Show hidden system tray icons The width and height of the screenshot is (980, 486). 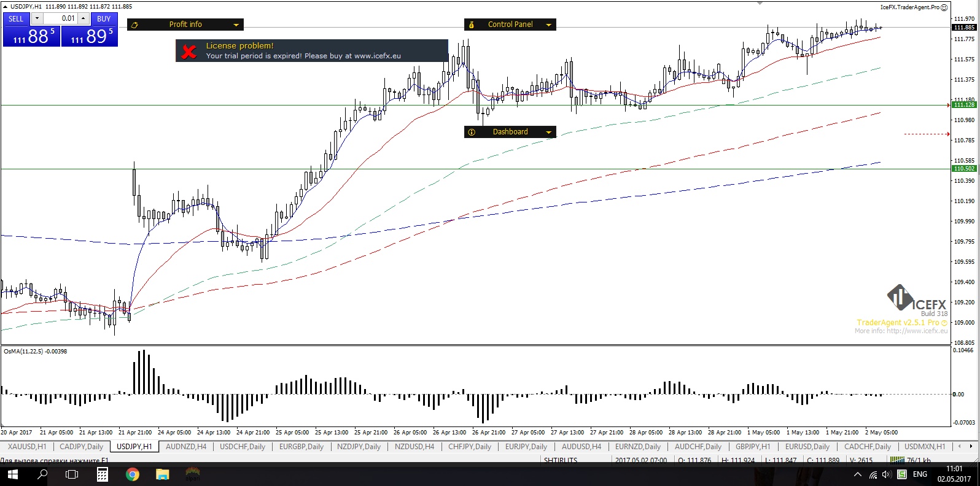(858, 474)
